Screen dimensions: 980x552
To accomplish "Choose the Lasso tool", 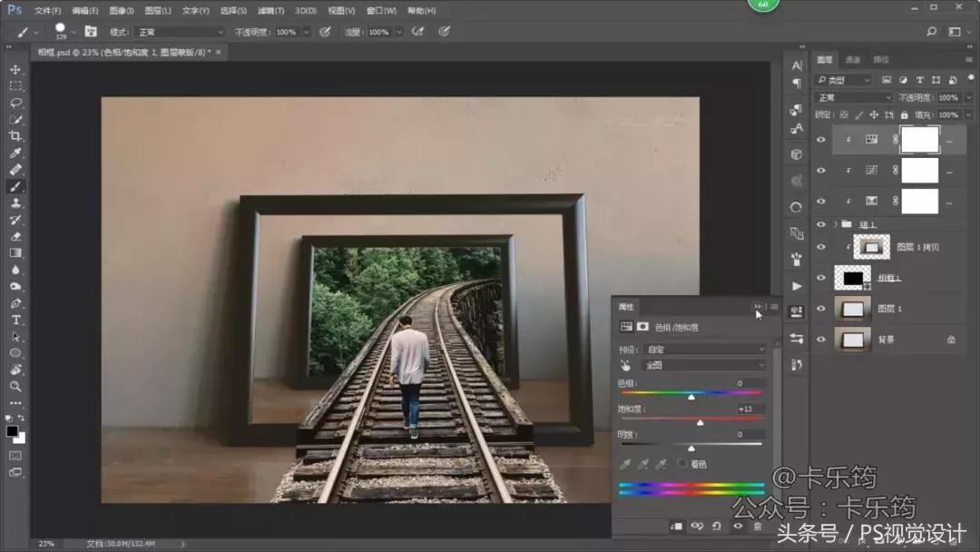I will [15, 103].
